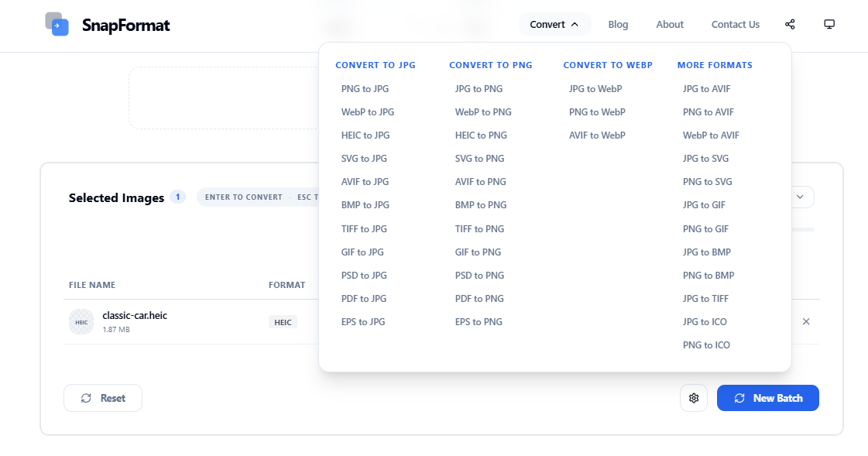Pick JPG to ICO format

point(705,321)
